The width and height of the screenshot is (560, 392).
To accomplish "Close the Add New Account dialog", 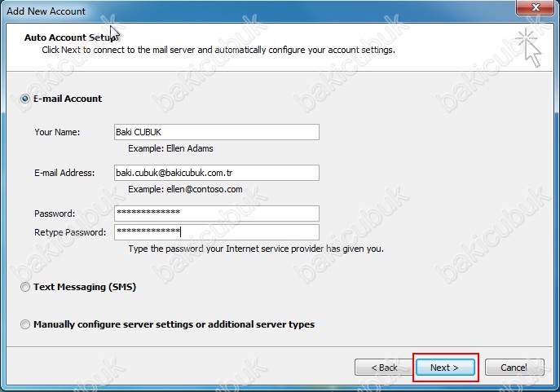I will [x=535, y=7].
